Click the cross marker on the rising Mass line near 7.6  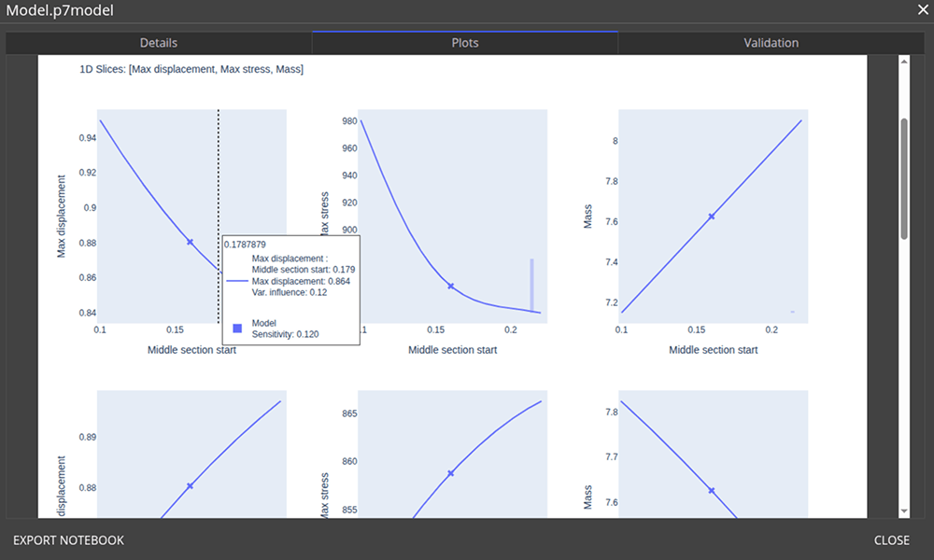(712, 217)
